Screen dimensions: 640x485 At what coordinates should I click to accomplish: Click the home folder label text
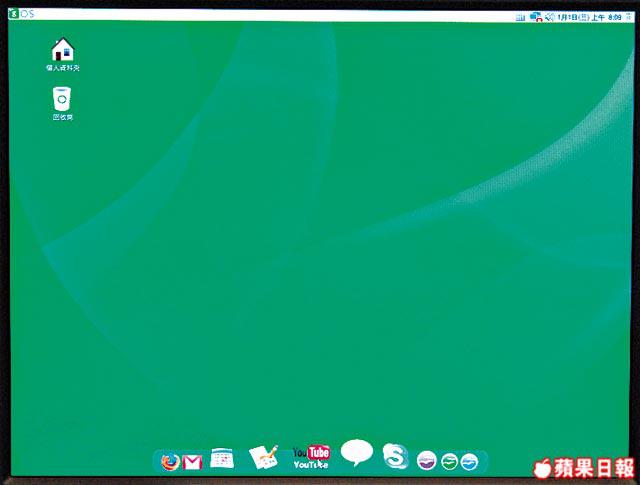[x=62, y=68]
